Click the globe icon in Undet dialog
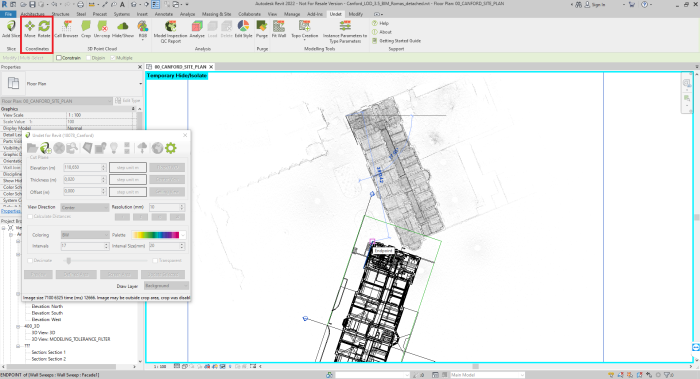700x379 pixels. click(157, 148)
